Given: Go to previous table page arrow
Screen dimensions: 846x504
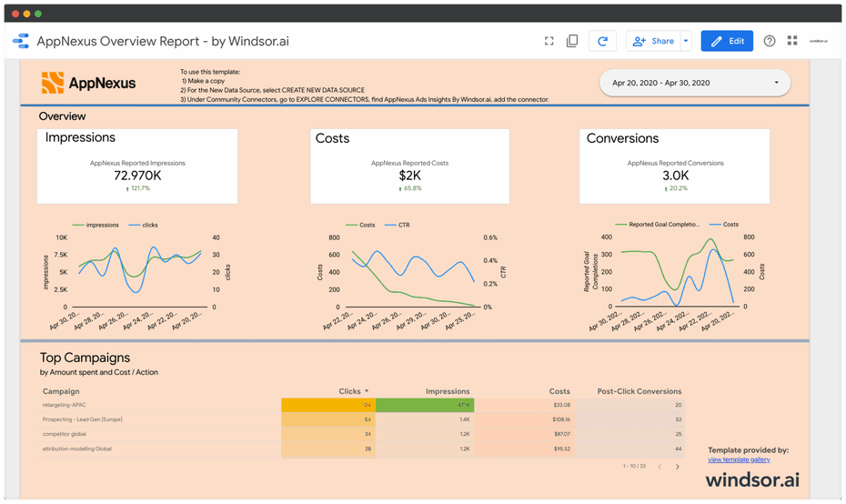Looking at the screenshot, I should pos(660,466).
